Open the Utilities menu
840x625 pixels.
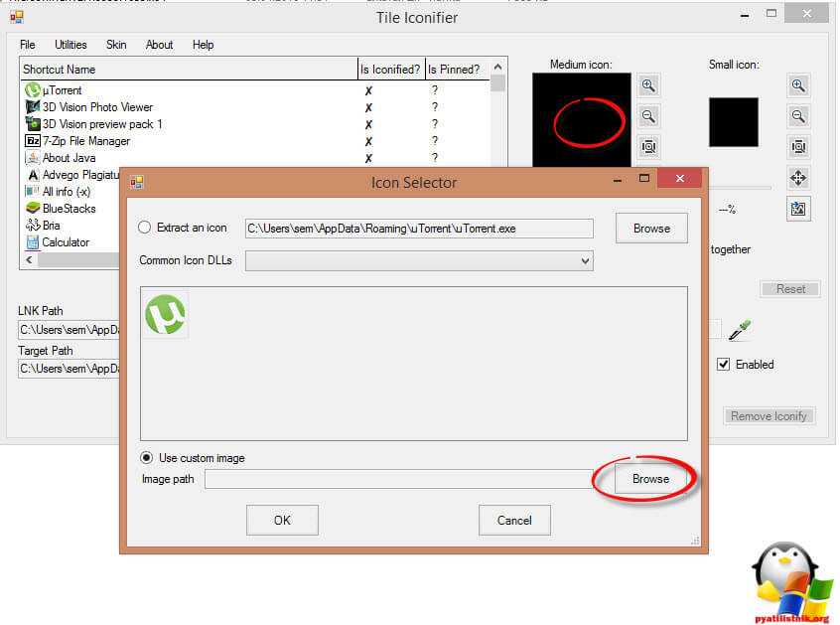[x=70, y=45]
